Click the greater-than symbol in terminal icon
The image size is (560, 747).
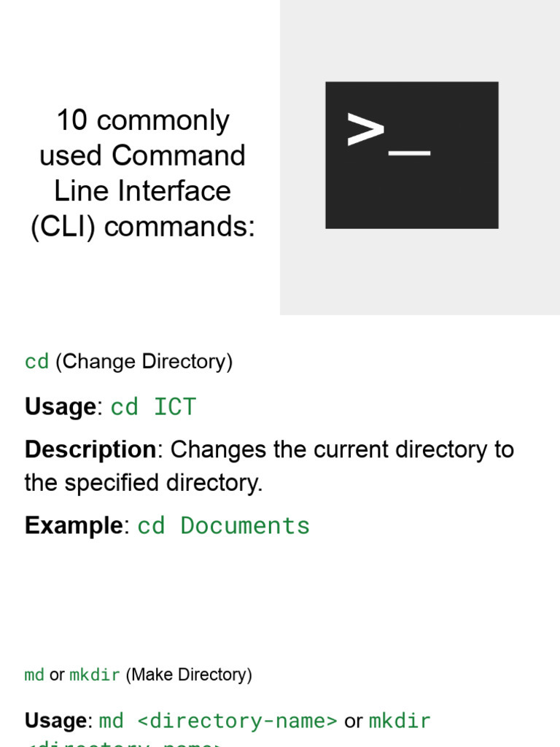(x=365, y=130)
